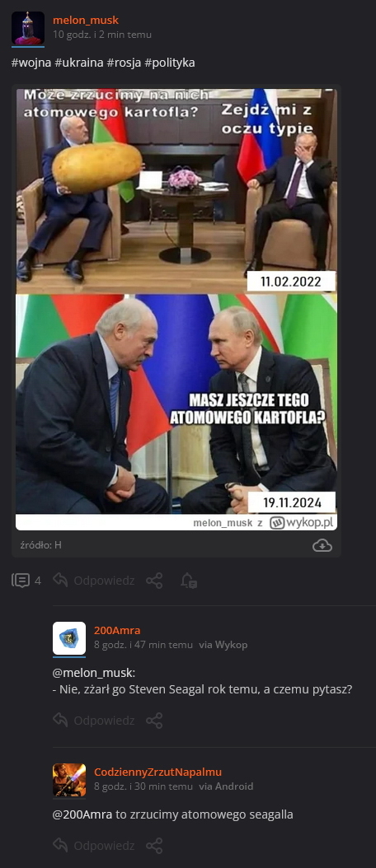
Task: Open 200Amra's avatar
Action: point(69,638)
